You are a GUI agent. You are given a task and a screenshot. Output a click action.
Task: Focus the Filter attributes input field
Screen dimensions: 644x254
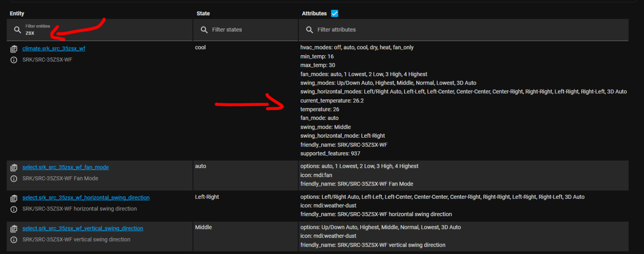coord(464,30)
